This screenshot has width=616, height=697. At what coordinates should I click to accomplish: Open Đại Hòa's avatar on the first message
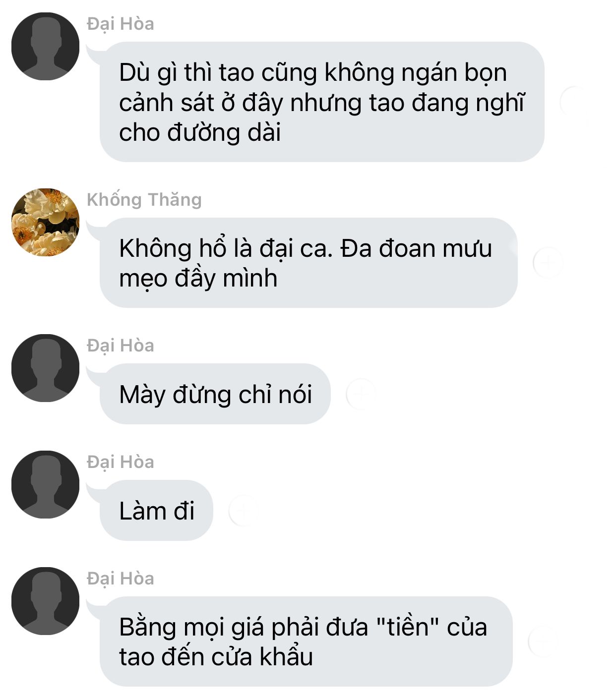[x=45, y=46]
